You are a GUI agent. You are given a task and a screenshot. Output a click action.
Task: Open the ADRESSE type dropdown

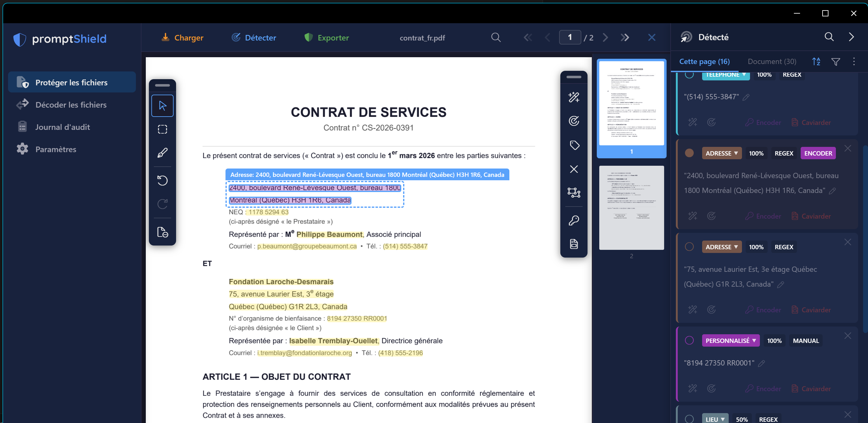[x=722, y=153]
